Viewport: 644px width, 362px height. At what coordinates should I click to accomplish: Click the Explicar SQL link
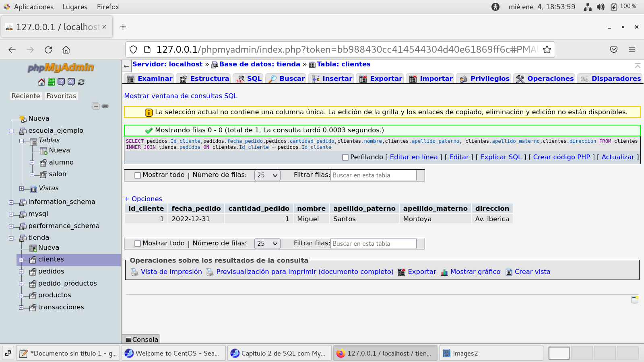coord(500,157)
